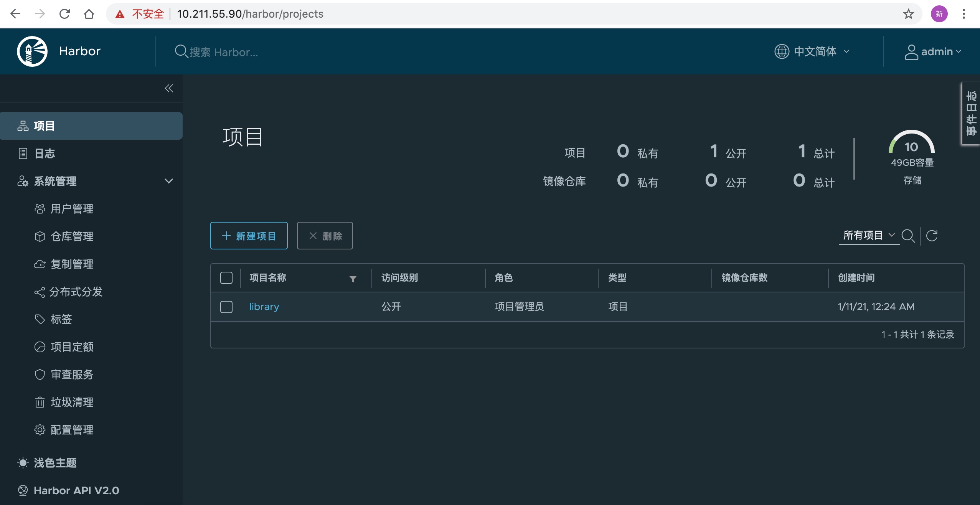
Task: Click the 删除 button
Action: (x=325, y=236)
